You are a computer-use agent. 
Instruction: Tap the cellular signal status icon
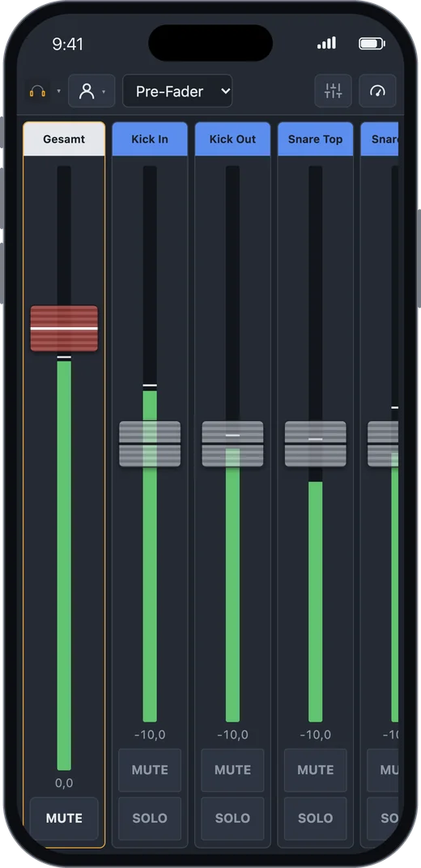click(326, 43)
